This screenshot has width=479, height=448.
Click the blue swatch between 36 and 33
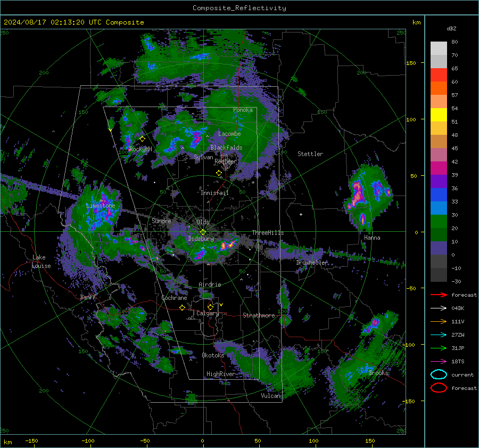[x=439, y=195]
